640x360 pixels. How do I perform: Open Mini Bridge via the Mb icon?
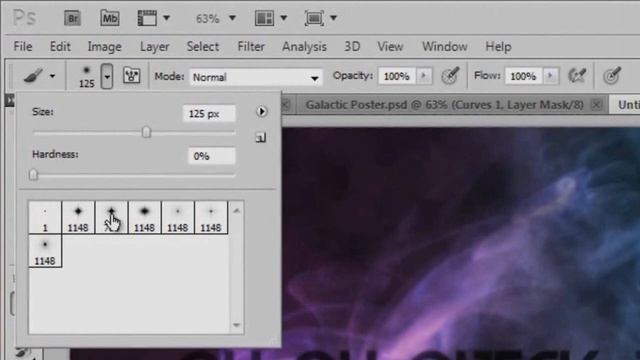110,18
